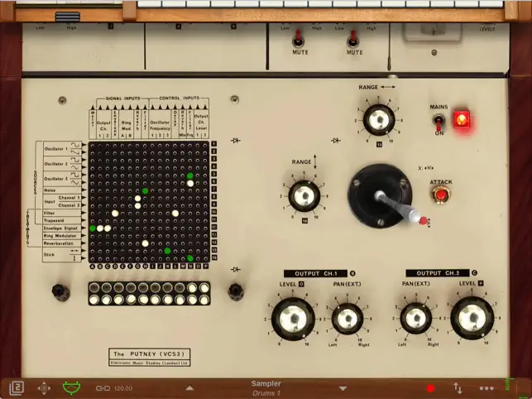Open the bank 2 page icon

click(x=17, y=387)
